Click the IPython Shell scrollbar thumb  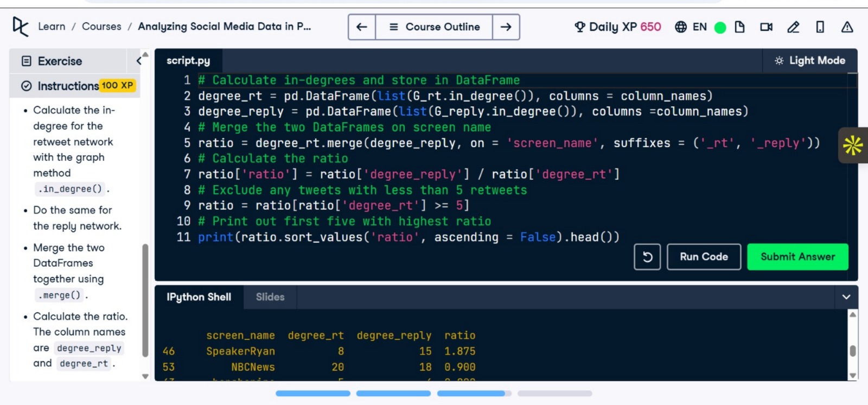(x=853, y=351)
